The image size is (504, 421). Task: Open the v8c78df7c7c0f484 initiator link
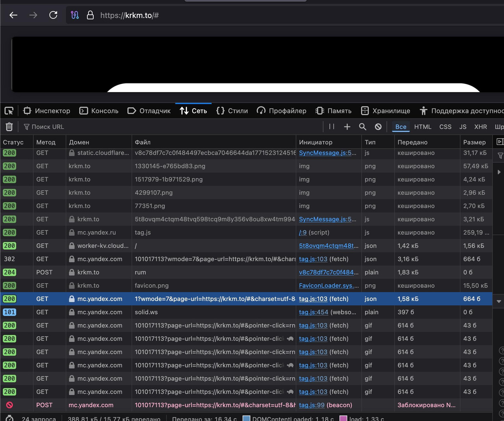coord(329,272)
